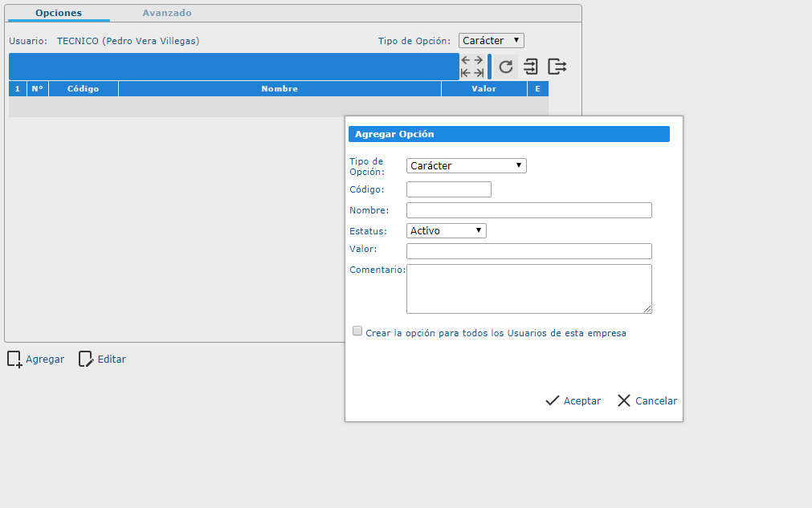Screen dimensions: 812x508
Task: Cancel the Agregar Opción dialog
Action: (x=647, y=400)
